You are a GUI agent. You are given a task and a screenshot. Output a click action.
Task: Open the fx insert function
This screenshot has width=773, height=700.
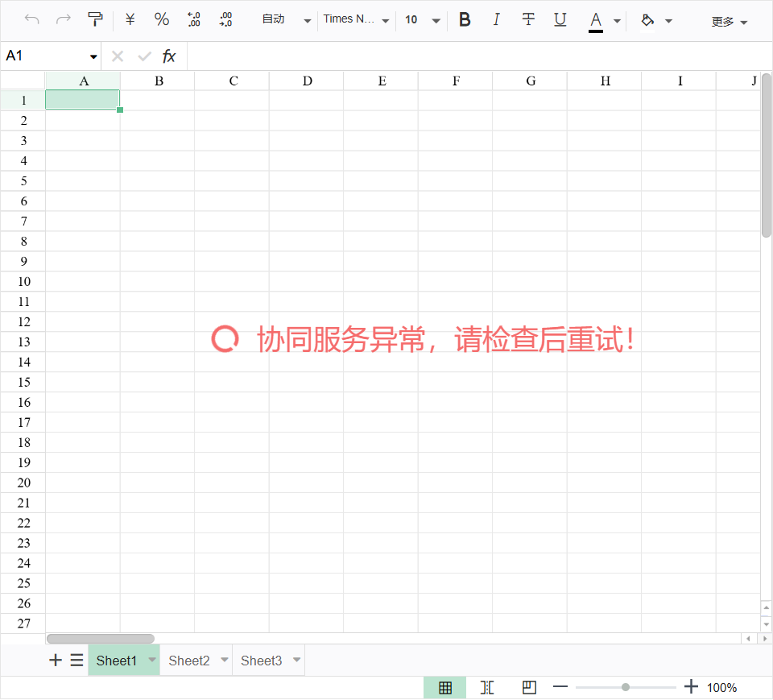[169, 56]
